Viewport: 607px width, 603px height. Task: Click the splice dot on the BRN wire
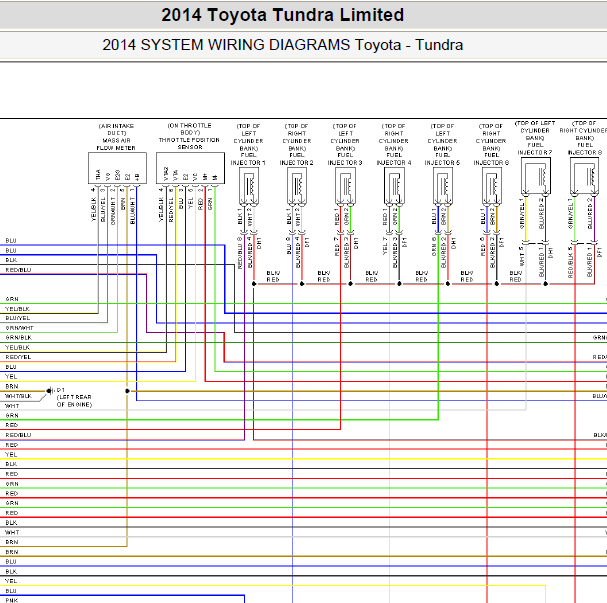[127, 391]
